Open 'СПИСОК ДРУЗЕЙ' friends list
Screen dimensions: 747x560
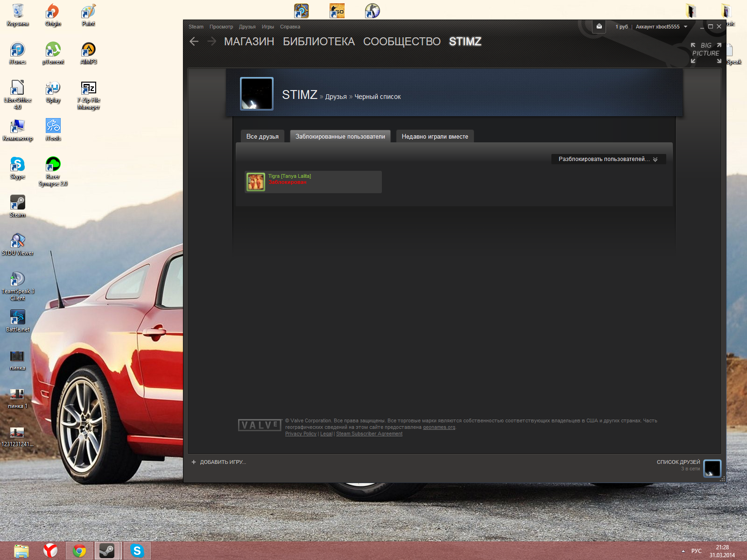678,462
